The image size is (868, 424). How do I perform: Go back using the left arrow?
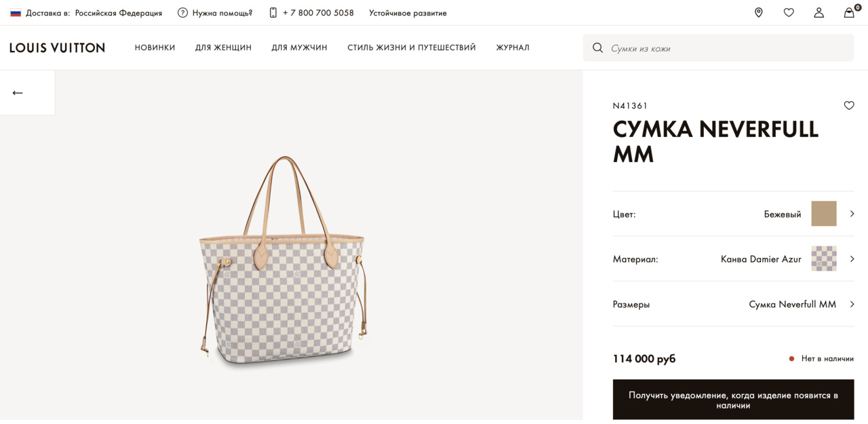coord(18,93)
